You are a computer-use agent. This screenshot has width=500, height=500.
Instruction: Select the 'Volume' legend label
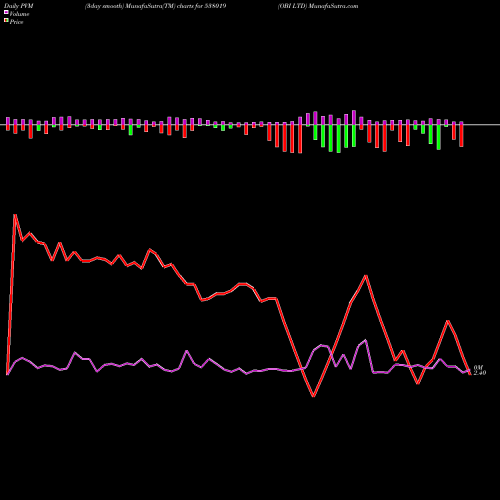tap(19, 14)
